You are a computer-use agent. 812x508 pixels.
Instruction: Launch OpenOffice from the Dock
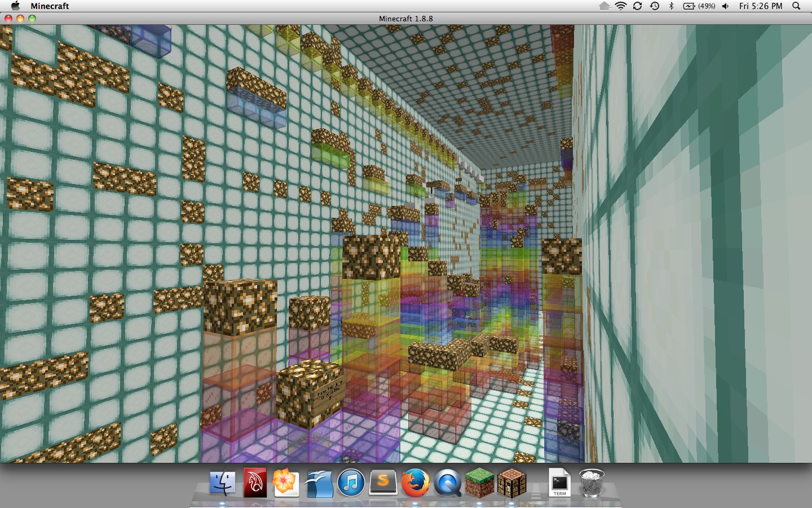pyautogui.click(x=319, y=483)
